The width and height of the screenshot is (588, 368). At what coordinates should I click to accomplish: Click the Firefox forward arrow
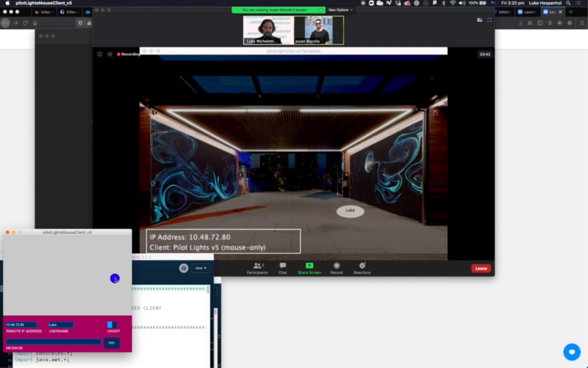16,23
